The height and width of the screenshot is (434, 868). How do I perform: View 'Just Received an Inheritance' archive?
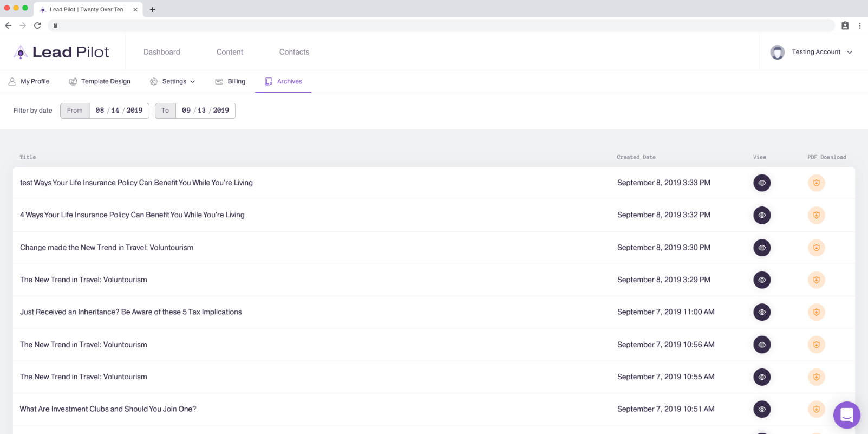762,312
